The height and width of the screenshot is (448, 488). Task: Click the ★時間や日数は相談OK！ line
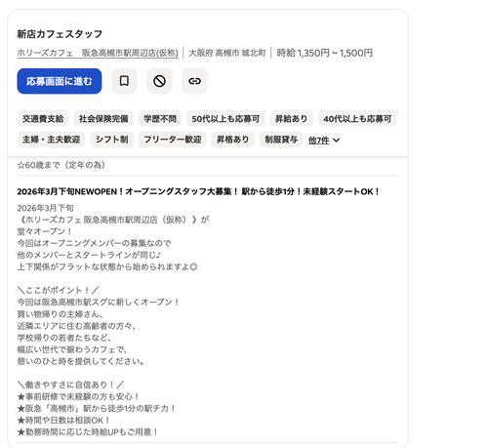(63, 420)
